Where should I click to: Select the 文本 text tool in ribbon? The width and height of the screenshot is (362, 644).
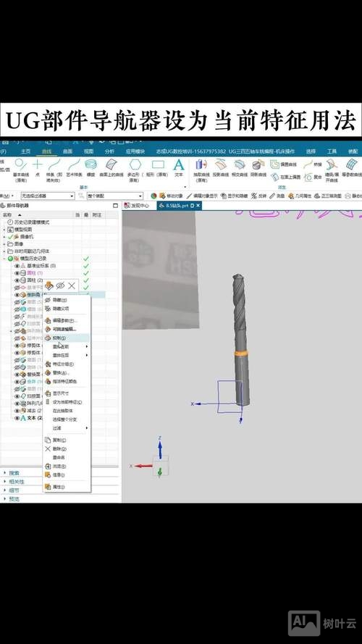click(x=179, y=167)
